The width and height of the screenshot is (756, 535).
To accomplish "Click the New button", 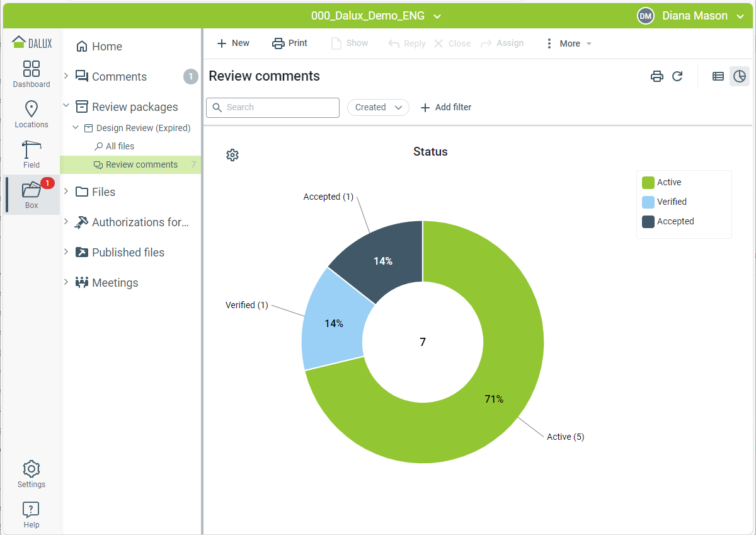I will [233, 43].
